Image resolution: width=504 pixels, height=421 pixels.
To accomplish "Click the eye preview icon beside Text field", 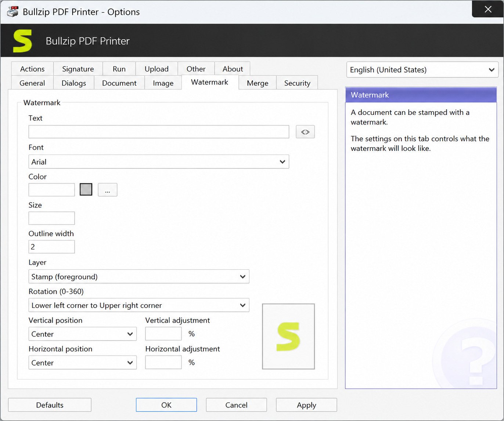I will click(x=305, y=132).
